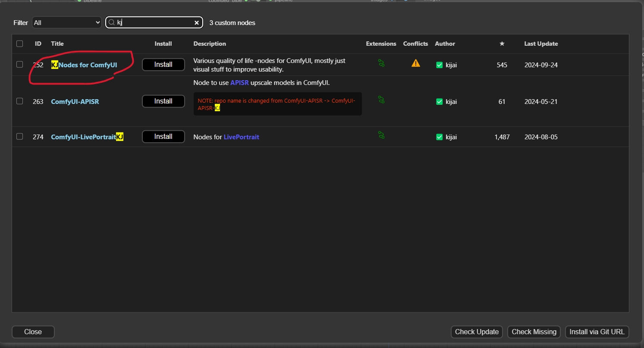Sort by the Description column header

pos(210,44)
